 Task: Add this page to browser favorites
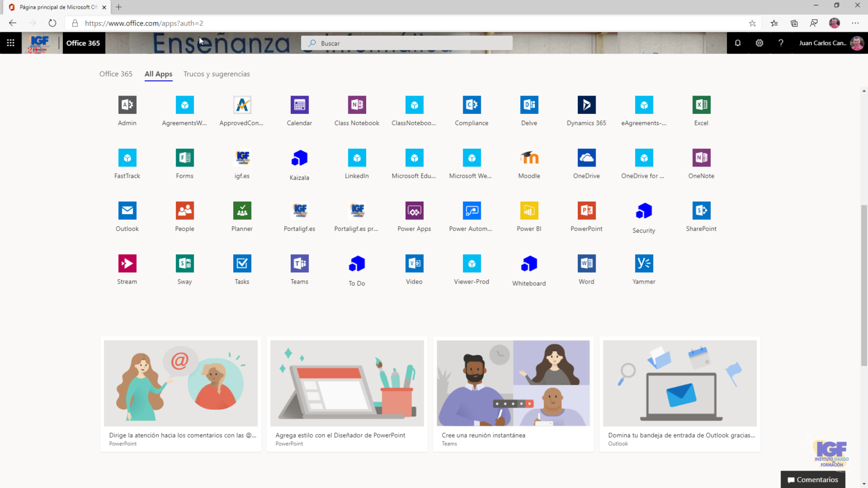(752, 23)
